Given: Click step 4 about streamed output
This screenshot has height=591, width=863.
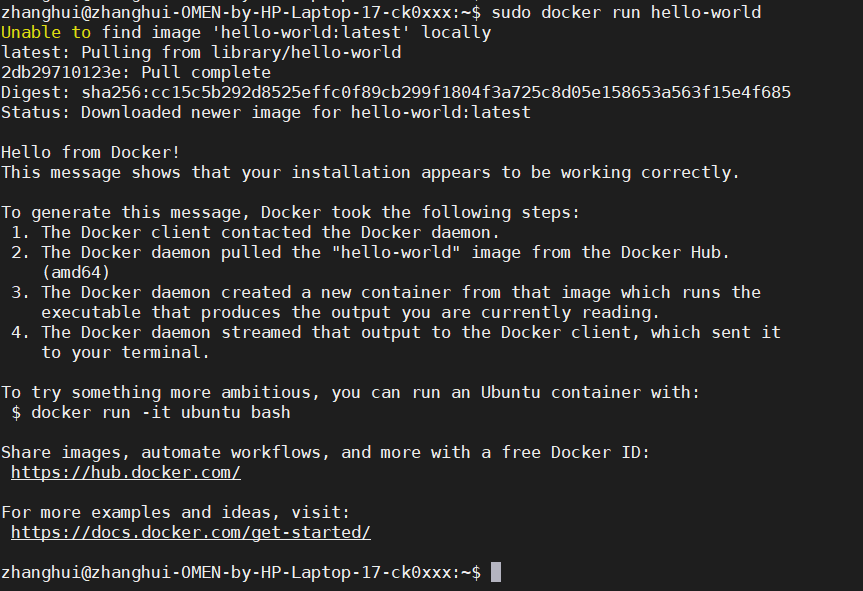Looking at the screenshot, I should (x=410, y=332).
